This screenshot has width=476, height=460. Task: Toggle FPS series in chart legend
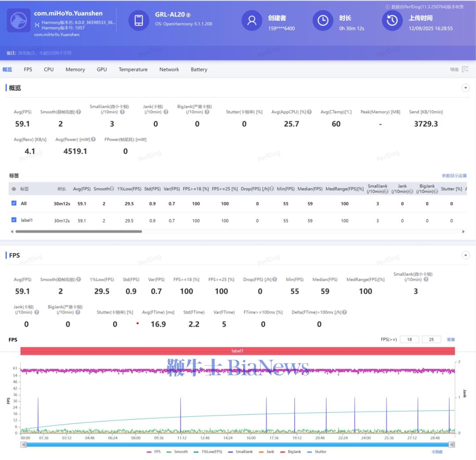[x=154, y=452]
